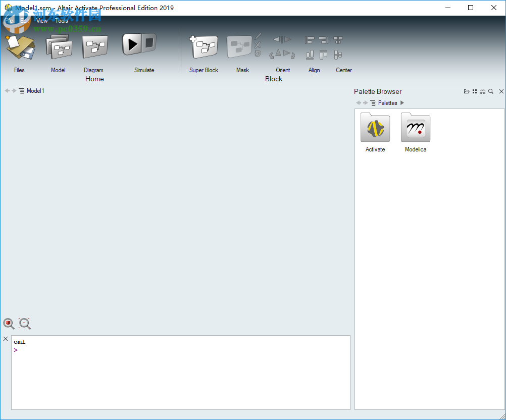Switch Palette Browser to grid view icon
The width and height of the screenshot is (506, 420).
[x=475, y=91]
